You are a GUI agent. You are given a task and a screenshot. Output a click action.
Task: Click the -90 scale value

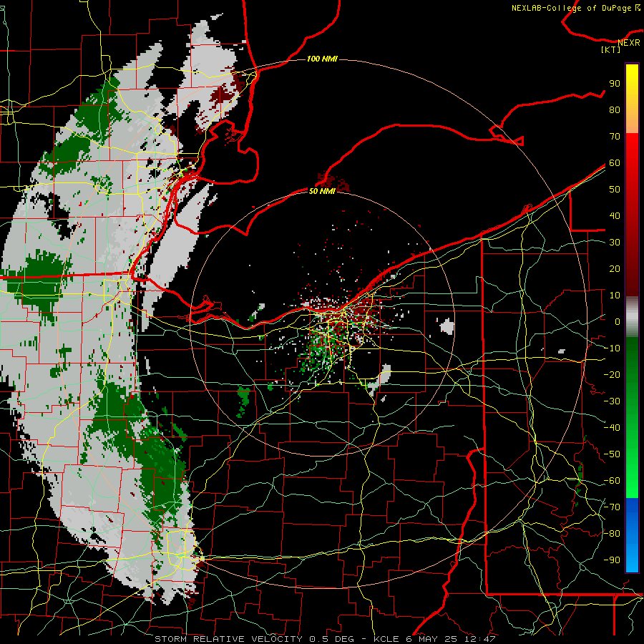point(612,560)
